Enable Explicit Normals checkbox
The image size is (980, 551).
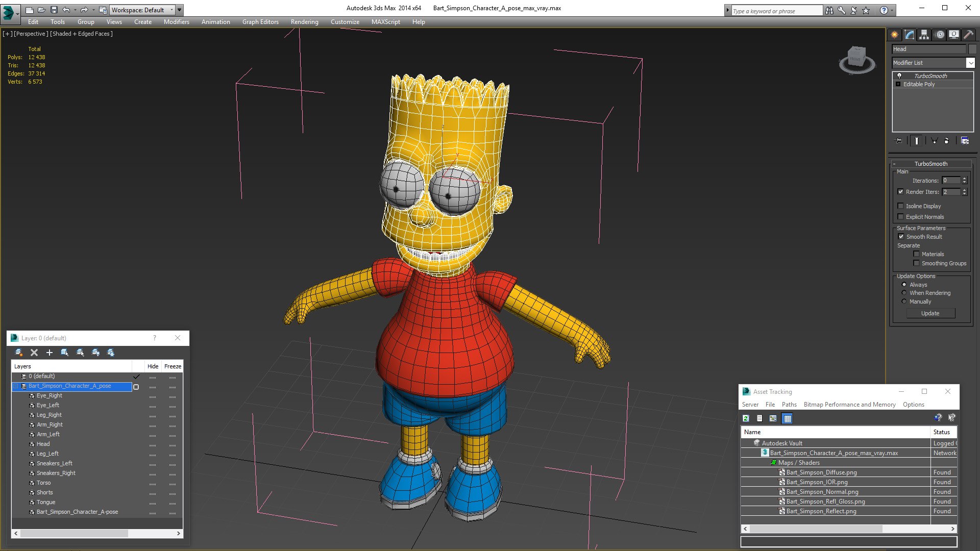coord(900,217)
